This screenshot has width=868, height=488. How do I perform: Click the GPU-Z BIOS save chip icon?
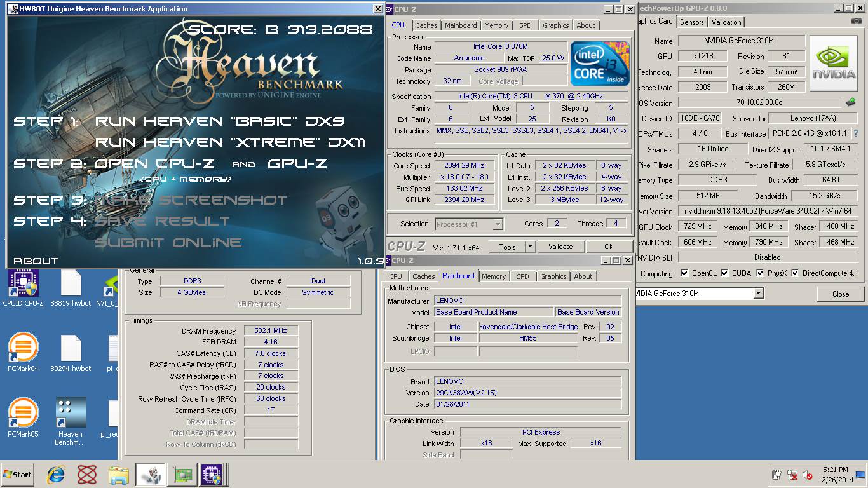tap(851, 102)
